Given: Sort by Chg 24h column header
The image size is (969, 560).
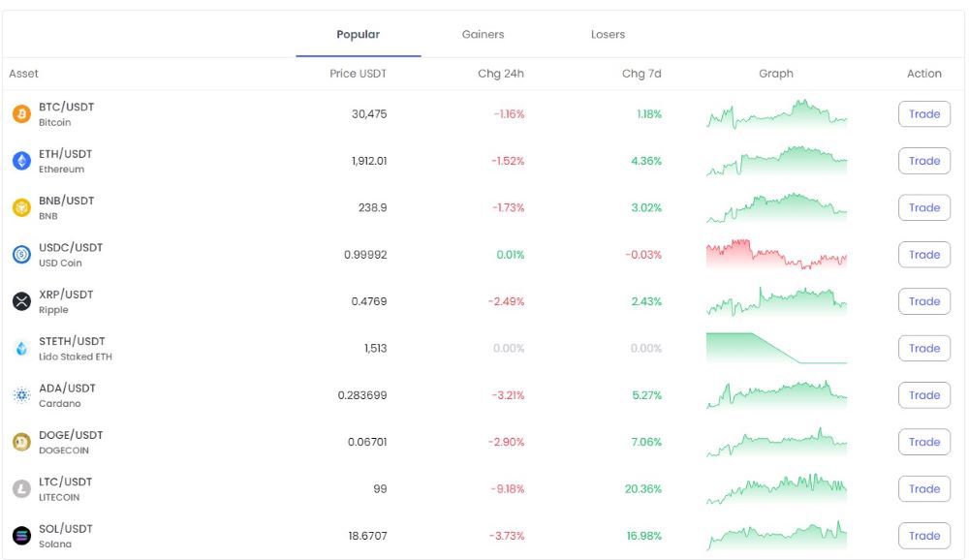Looking at the screenshot, I should [x=500, y=74].
